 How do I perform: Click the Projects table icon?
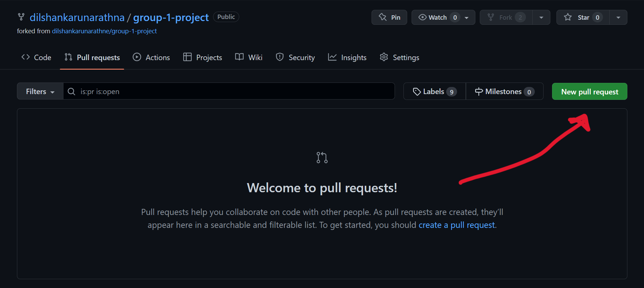click(187, 57)
